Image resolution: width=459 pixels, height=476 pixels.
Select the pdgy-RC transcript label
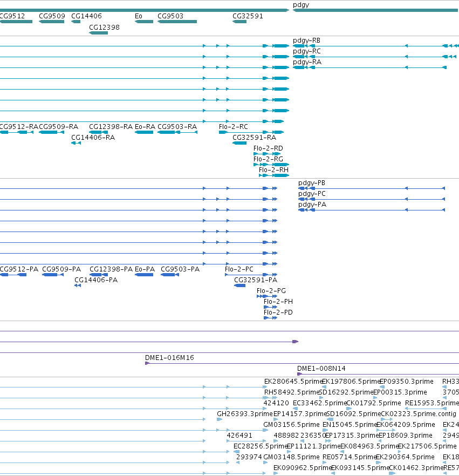[x=307, y=51]
